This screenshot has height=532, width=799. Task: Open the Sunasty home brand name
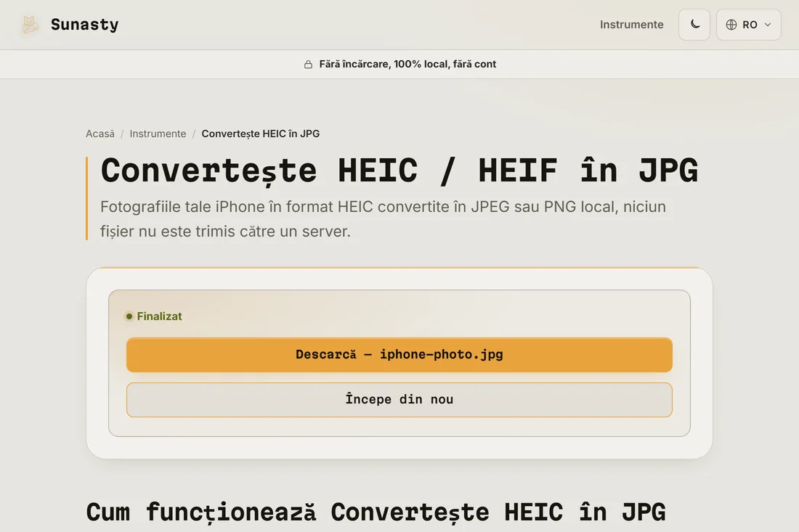[84, 25]
